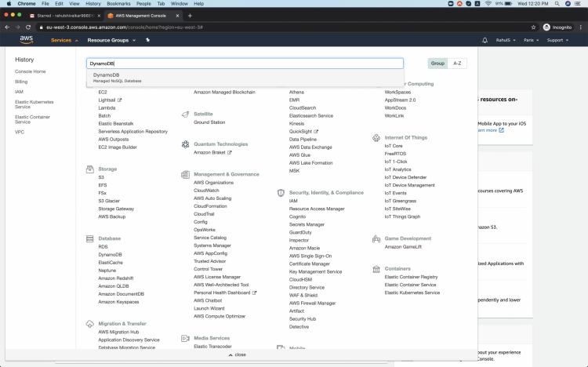
Task: Click the Database category icon
Action: (90, 238)
